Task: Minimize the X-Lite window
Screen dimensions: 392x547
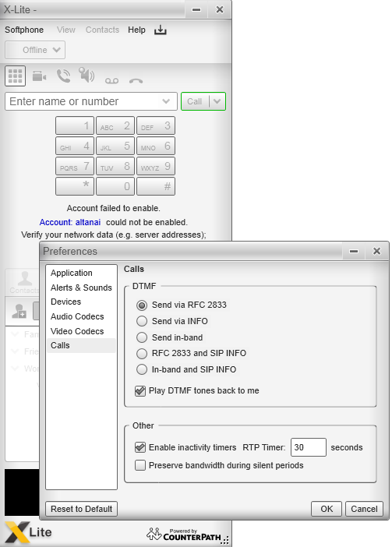Action: coord(196,9)
